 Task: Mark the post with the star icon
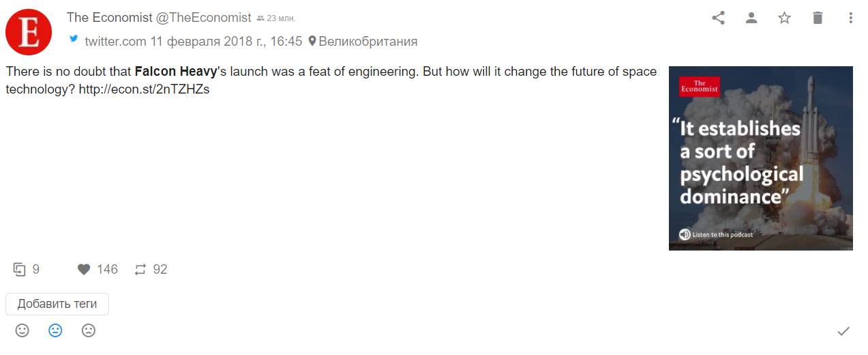[784, 18]
